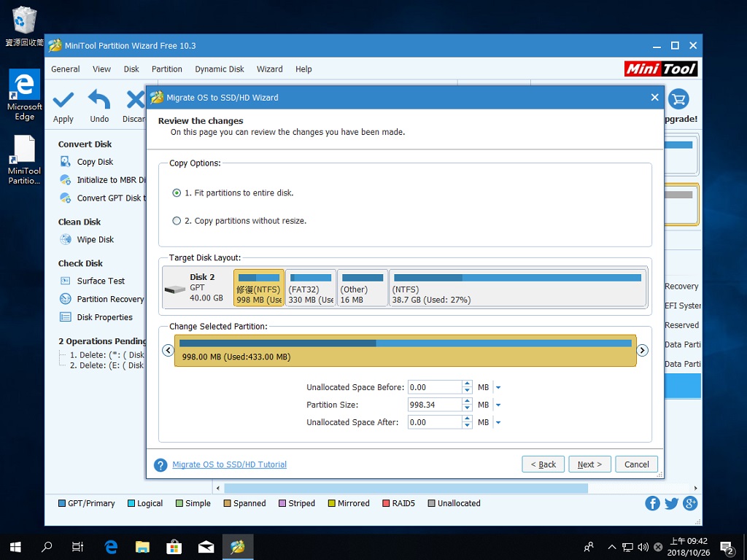Select the 38.7 GB NTFS partition
The height and width of the screenshot is (560, 747).
click(x=518, y=288)
